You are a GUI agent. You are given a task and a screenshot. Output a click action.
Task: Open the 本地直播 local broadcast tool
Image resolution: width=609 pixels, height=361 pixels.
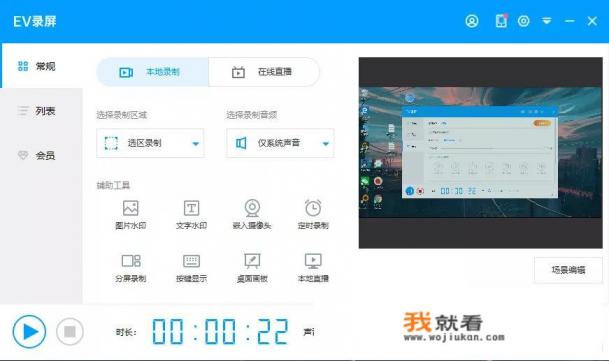point(313,268)
